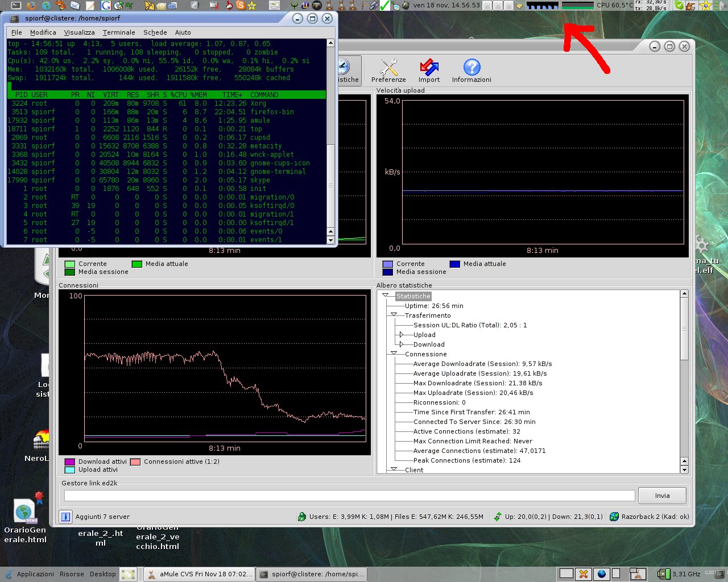Open the Visualizza menu in terminal
Screen dimensions: 728x582
(x=79, y=32)
